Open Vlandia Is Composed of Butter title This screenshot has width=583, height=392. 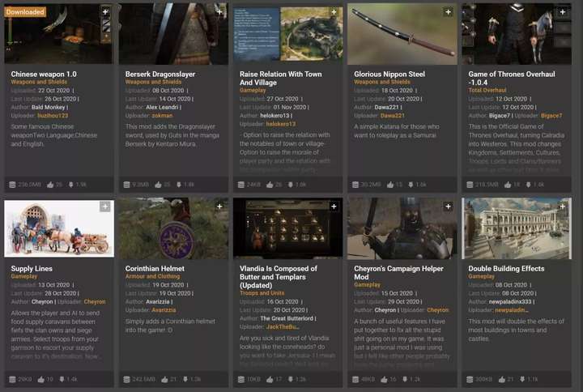pos(279,277)
